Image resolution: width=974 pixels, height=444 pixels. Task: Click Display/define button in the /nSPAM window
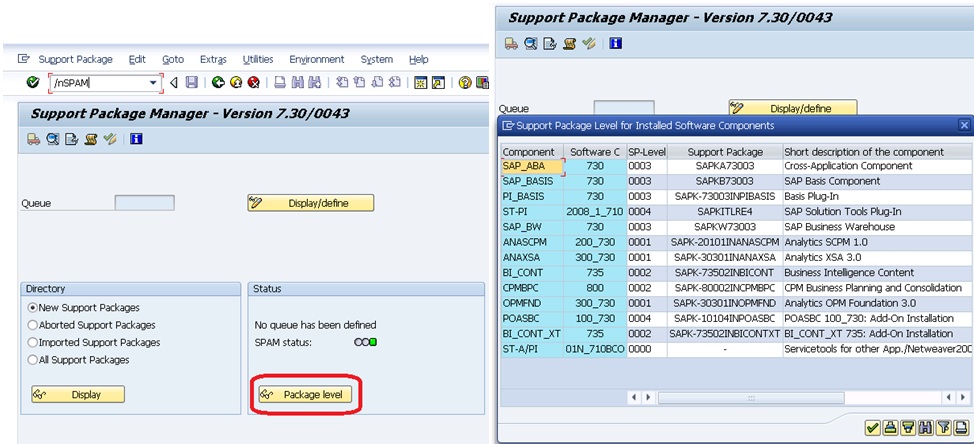click(311, 203)
